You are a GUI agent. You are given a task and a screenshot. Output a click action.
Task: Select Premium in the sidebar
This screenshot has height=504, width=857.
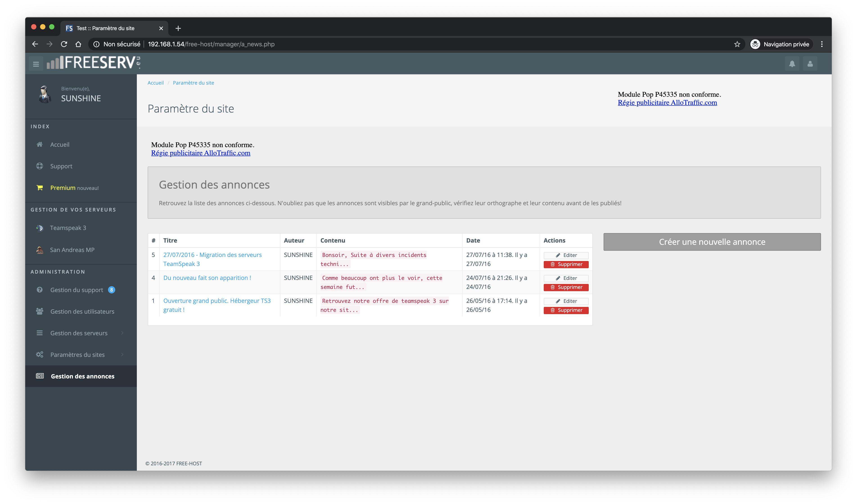click(x=63, y=188)
